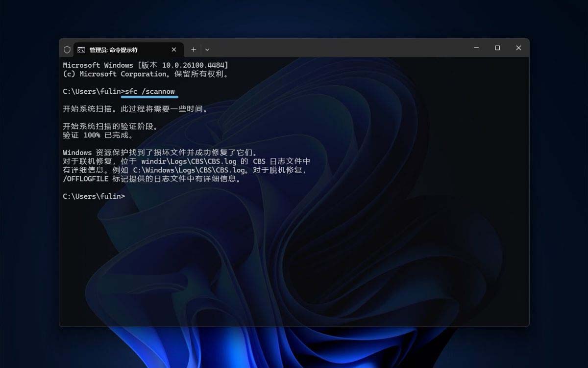Click the windir\Logs\CBS\CBS.log path text
This screenshot has height=368, width=588.
click(189, 161)
